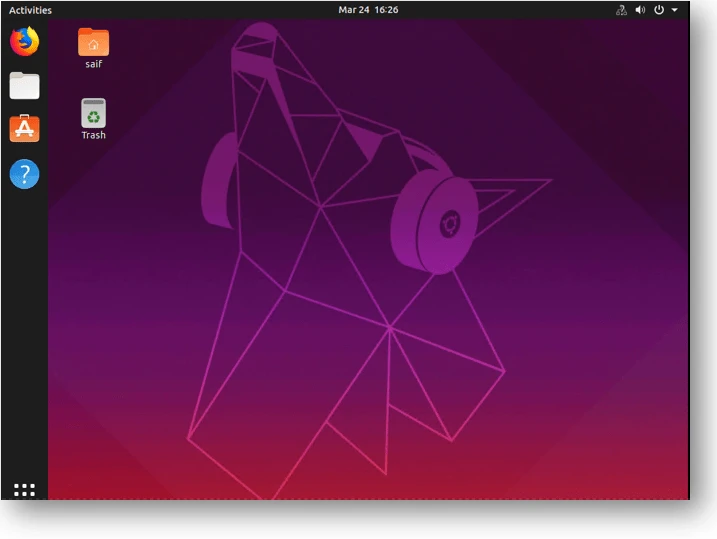Open the Mar 24 16:26 clock menu
The image size is (717, 539).
point(368,10)
